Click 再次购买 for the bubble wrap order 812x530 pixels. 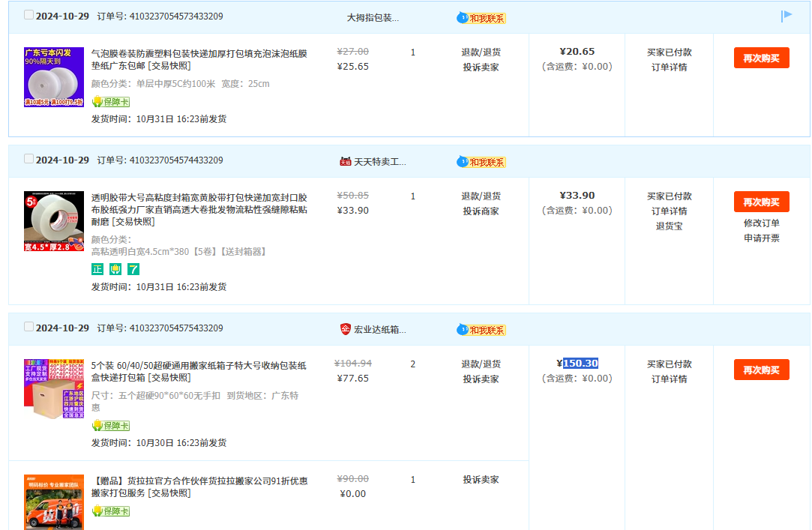761,58
